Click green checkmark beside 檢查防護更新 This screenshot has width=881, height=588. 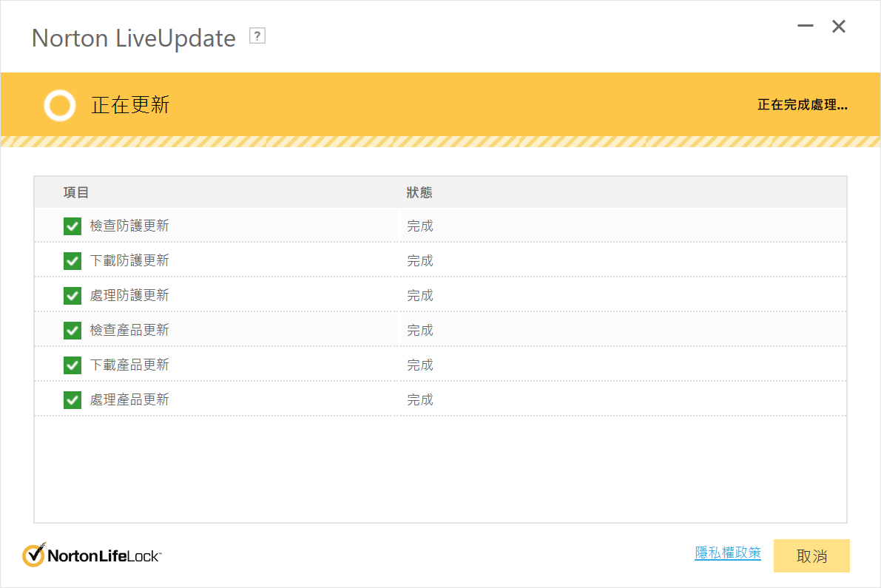coord(72,226)
